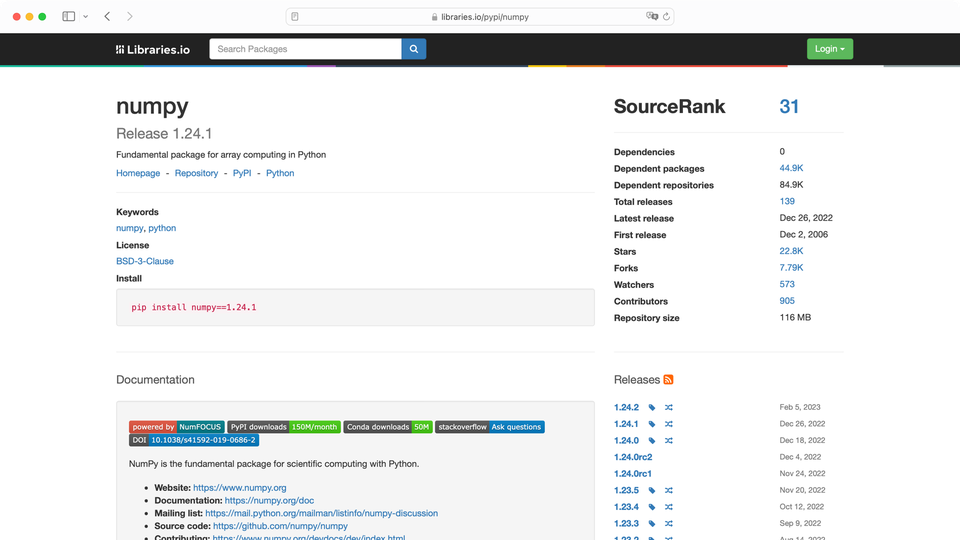Screen dimensions: 960x540
Task: Click the search magnifier button
Action: 414,49
